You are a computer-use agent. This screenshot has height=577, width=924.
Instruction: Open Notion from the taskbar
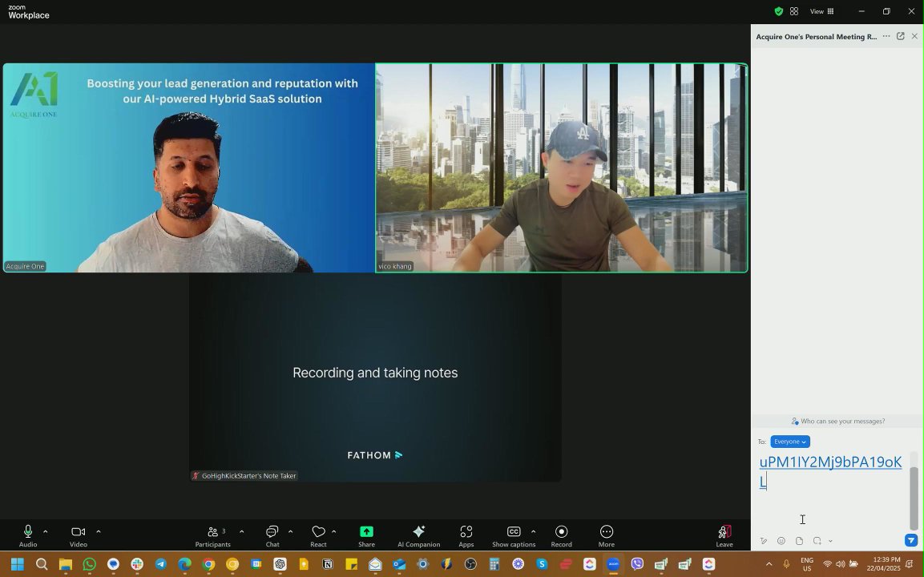(328, 565)
